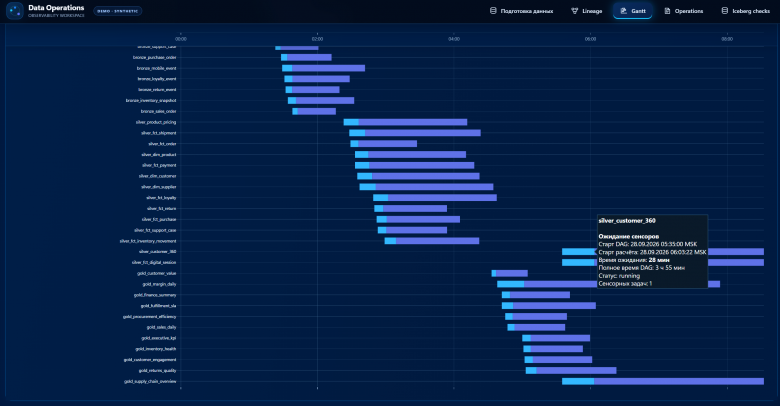This screenshot has height=406, width=780.
Task: Click the silver_fct_support_case row label
Action: click(x=155, y=230)
